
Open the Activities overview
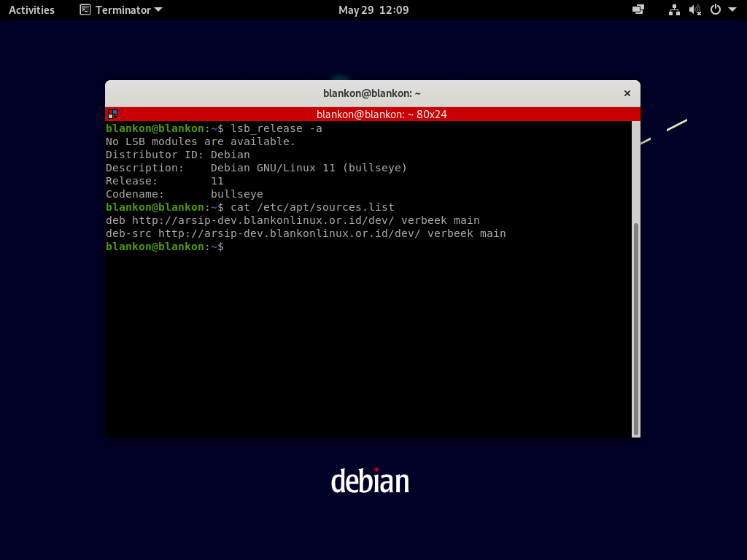tap(31, 10)
